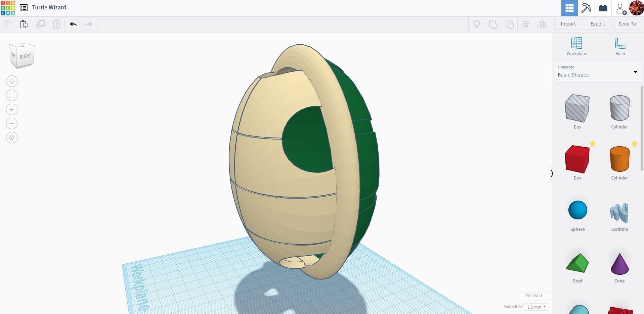
Task: Switch to the Bricks mode
Action: click(x=603, y=8)
